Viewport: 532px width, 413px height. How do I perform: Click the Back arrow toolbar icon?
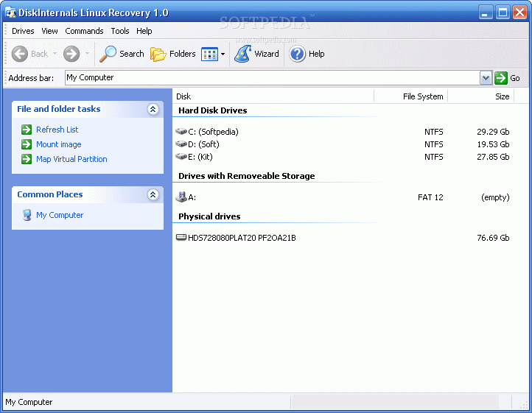coord(20,54)
